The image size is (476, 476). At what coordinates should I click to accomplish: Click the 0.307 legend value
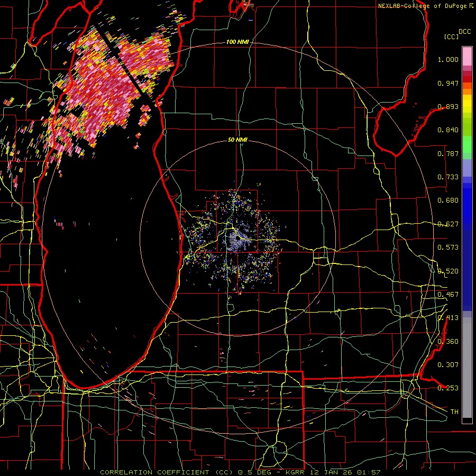(x=448, y=365)
